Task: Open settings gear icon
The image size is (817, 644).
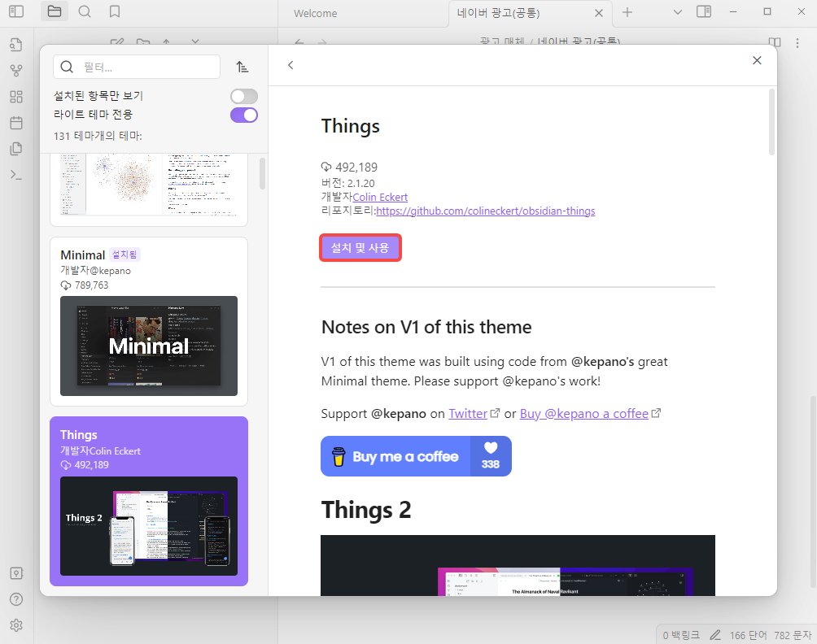Action: click(x=16, y=625)
